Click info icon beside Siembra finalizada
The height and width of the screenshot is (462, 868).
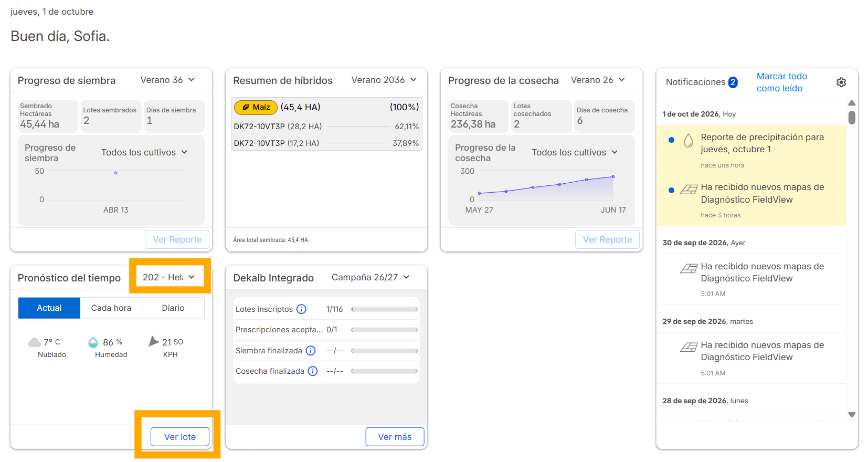(311, 351)
